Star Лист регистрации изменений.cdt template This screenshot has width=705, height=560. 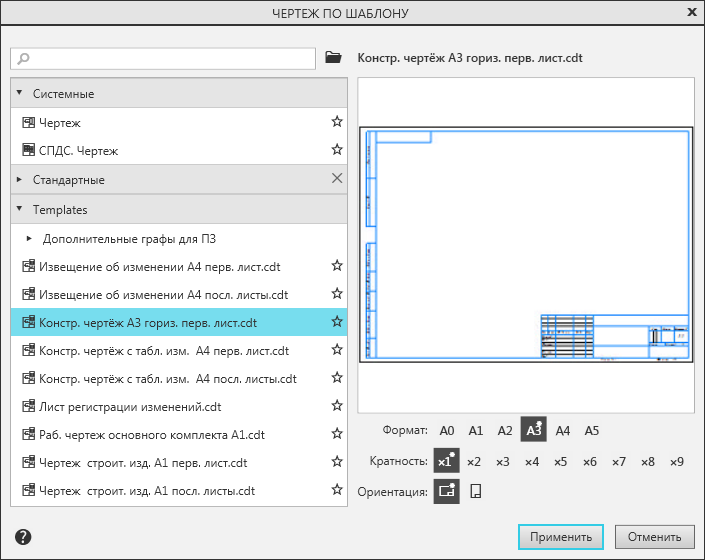point(337,406)
